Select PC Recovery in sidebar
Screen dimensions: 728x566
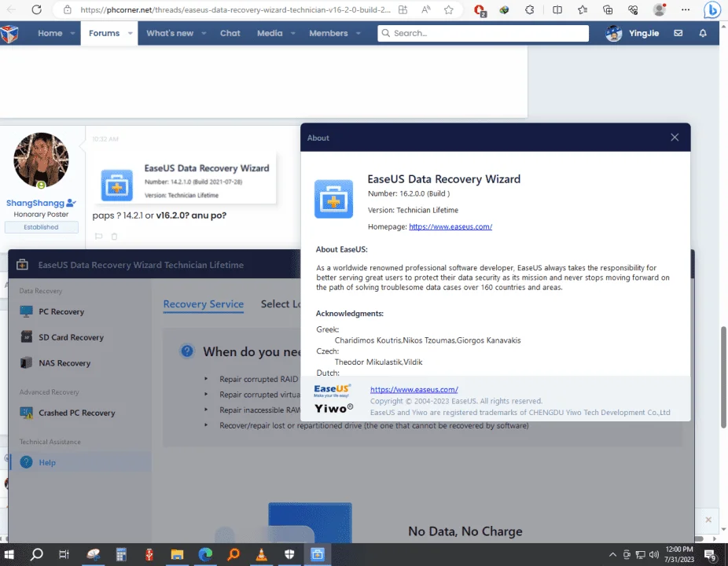point(61,311)
